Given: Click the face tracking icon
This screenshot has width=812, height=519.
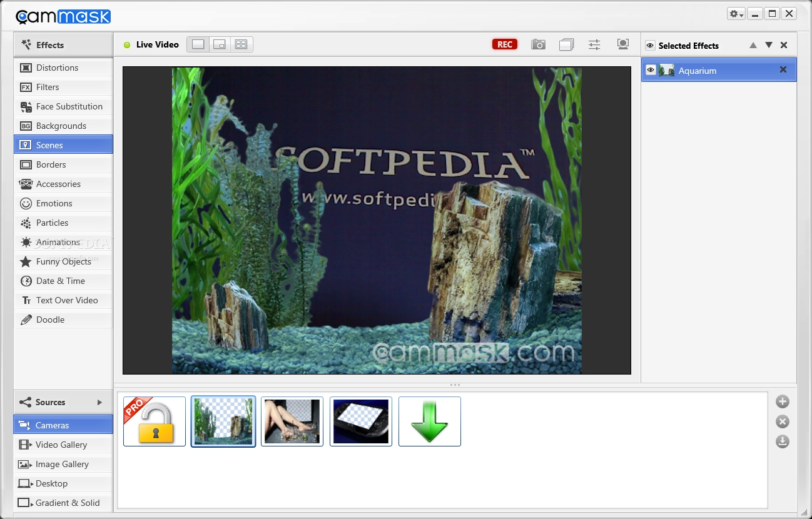Looking at the screenshot, I should (x=622, y=44).
